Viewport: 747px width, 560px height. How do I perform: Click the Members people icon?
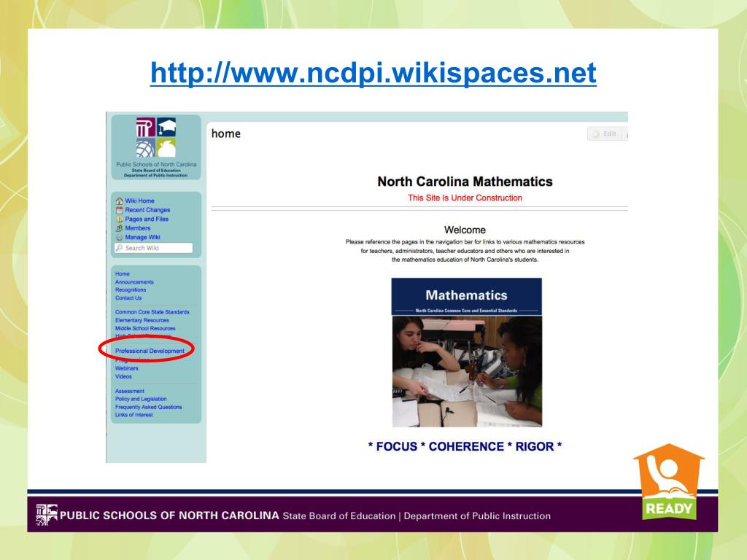coord(119,228)
